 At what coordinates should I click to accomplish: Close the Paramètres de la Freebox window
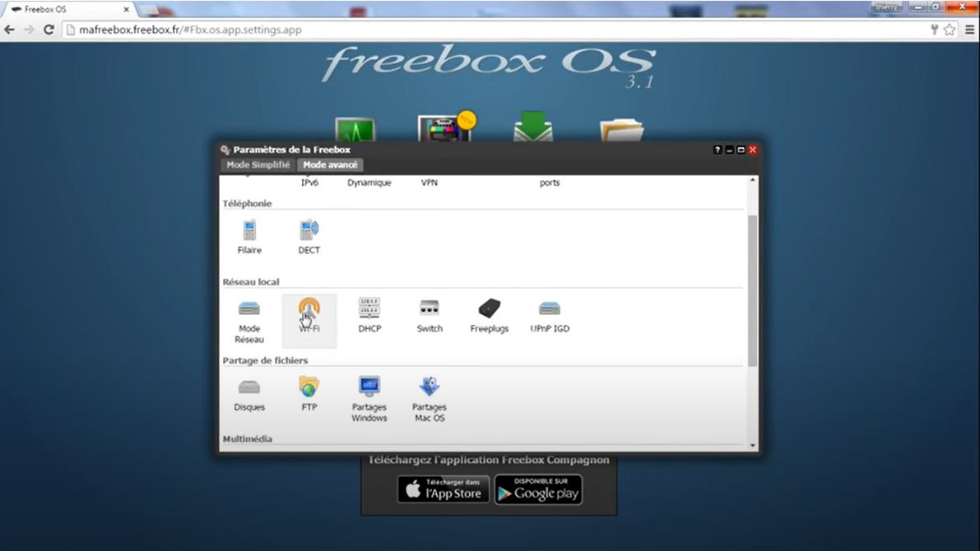[x=753, y=150]
